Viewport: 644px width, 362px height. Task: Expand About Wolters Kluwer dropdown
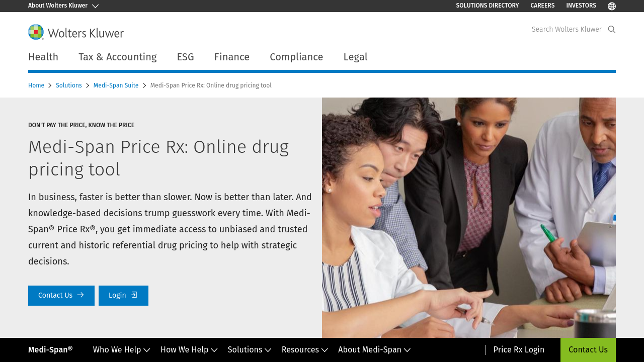63,6
